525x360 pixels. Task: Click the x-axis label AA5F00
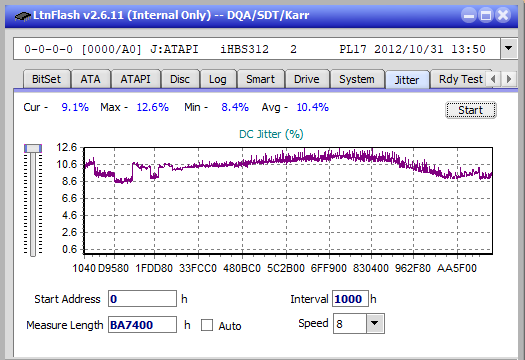coord(457,268)
